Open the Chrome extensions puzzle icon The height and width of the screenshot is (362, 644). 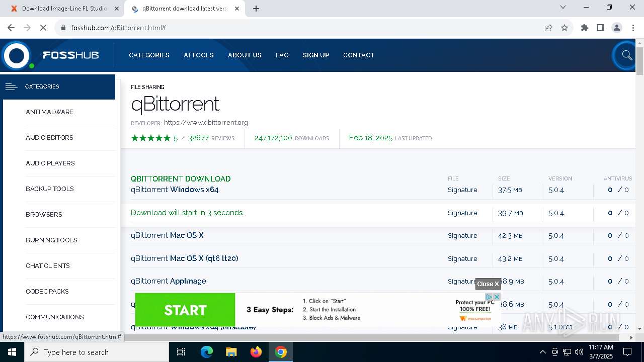(585, 28)
